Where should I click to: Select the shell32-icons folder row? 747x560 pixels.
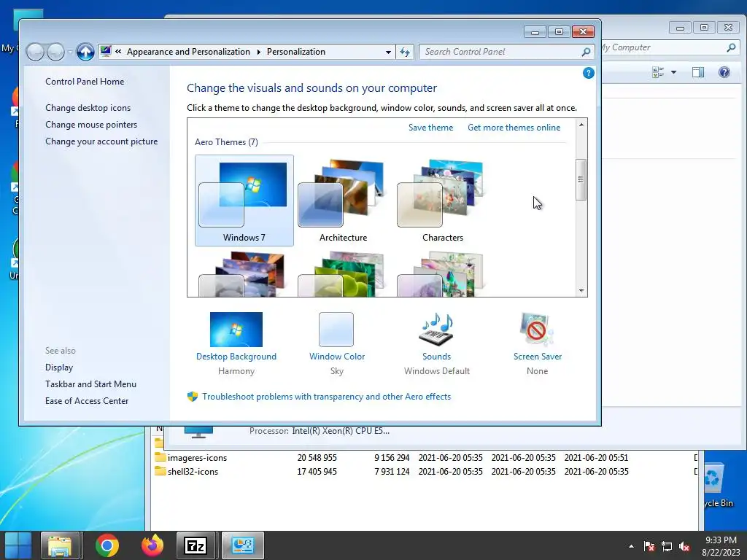click(424, 472)
